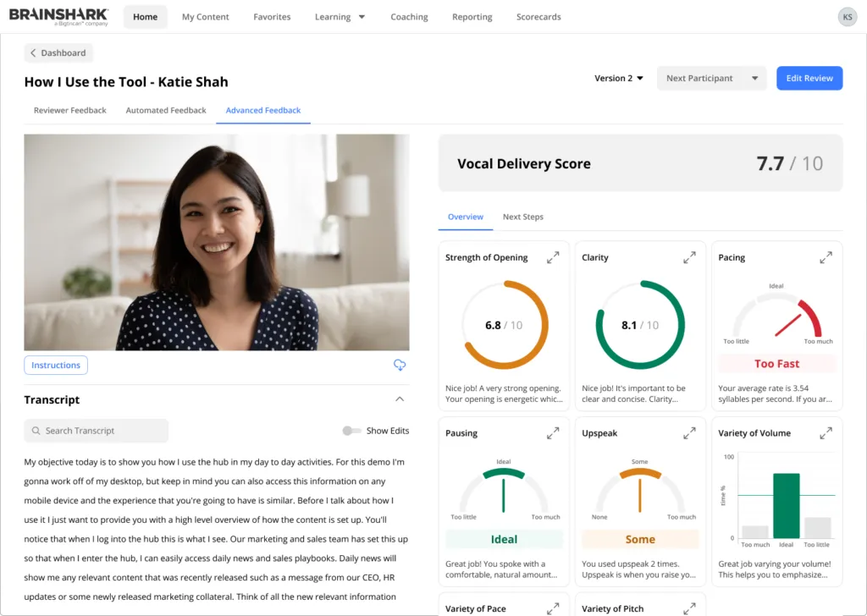Click the 'Transcript' section heading

click(52, 399)
